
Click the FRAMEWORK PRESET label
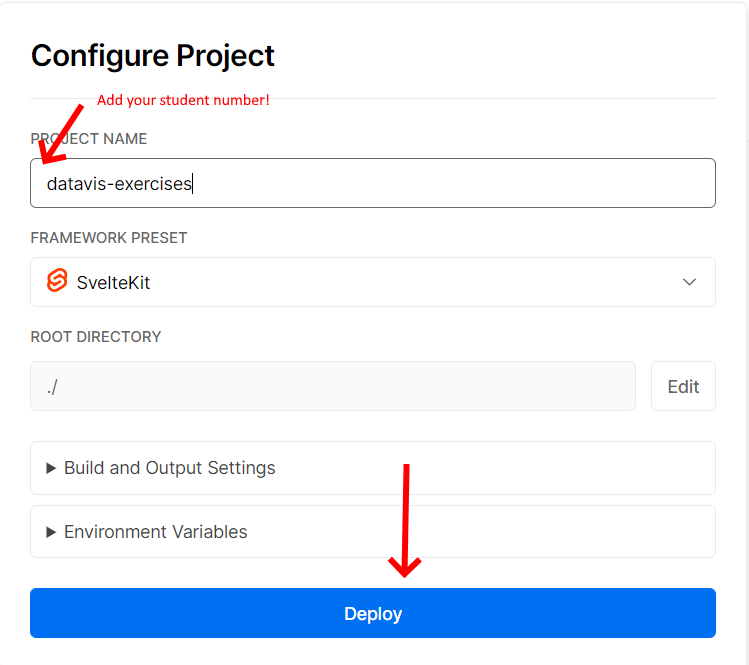tap(109, 238)
